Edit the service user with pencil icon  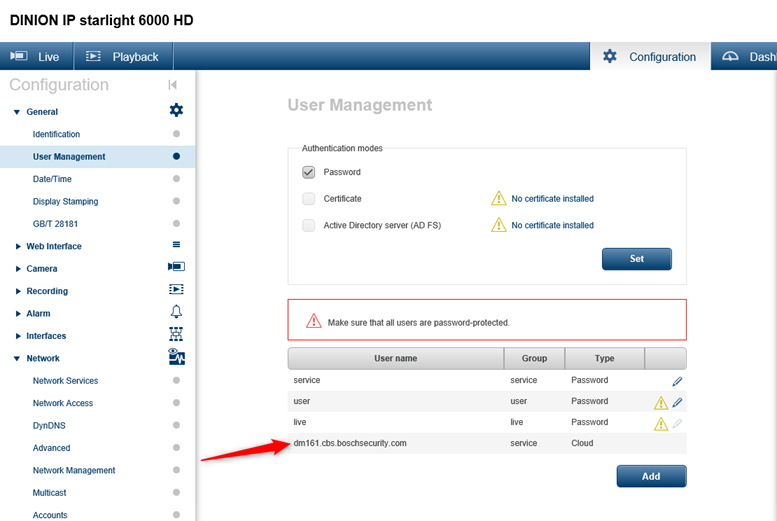(677, 381)
